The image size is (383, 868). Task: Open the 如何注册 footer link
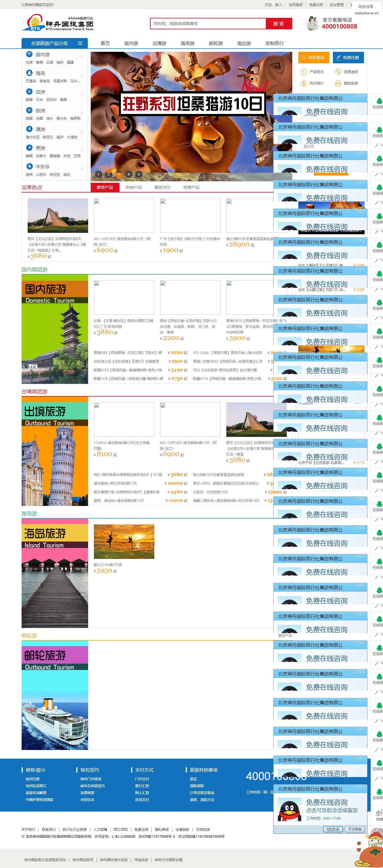click(x=33, y=779)
